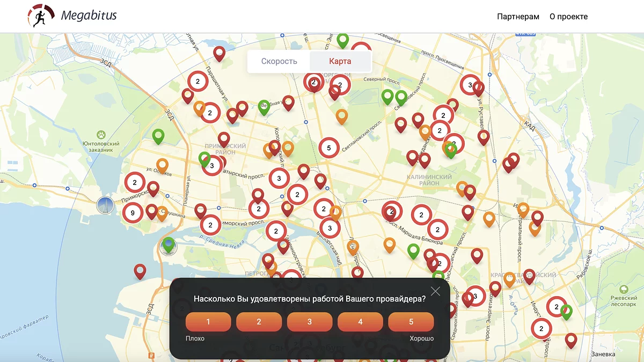Image resolution: width=644 pixels, height=362 pixels.
Task: Click the ПРИМОРСКИЙ РАЙОН map label
Action: [225, 149]
